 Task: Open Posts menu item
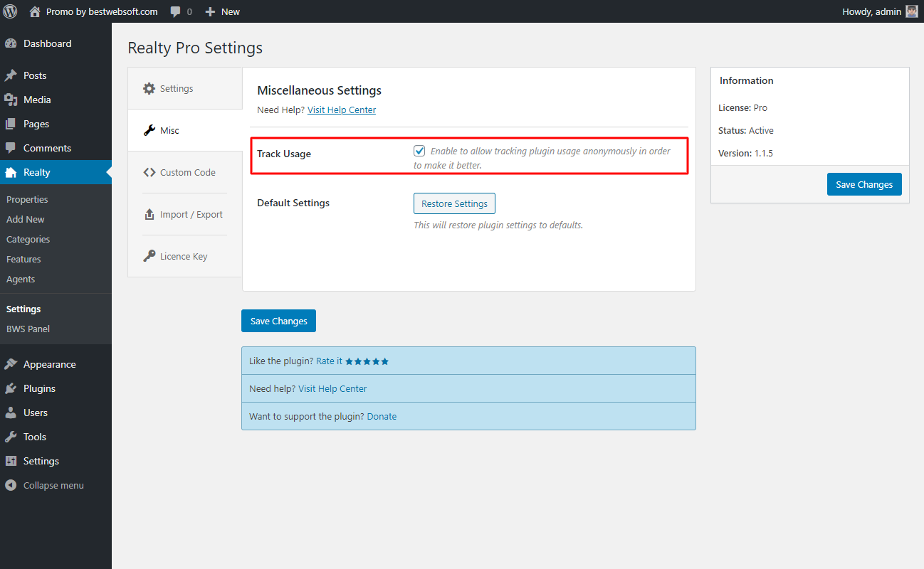56,75
